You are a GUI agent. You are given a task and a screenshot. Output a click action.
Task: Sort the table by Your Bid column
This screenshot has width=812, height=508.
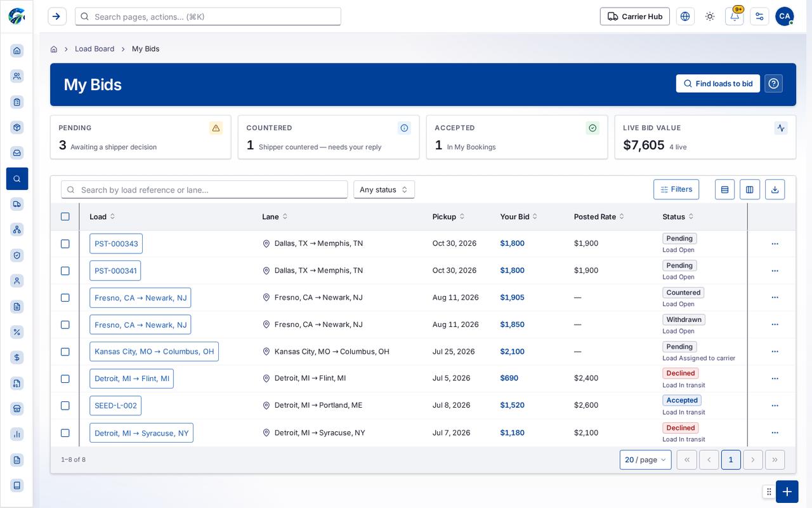[x=519, y=217]
